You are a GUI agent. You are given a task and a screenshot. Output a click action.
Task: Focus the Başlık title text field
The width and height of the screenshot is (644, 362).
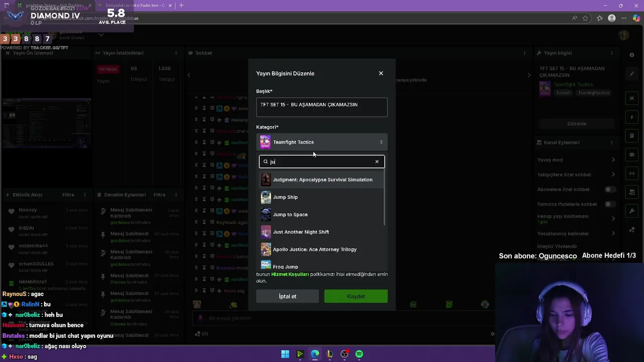tap(322, 107)
